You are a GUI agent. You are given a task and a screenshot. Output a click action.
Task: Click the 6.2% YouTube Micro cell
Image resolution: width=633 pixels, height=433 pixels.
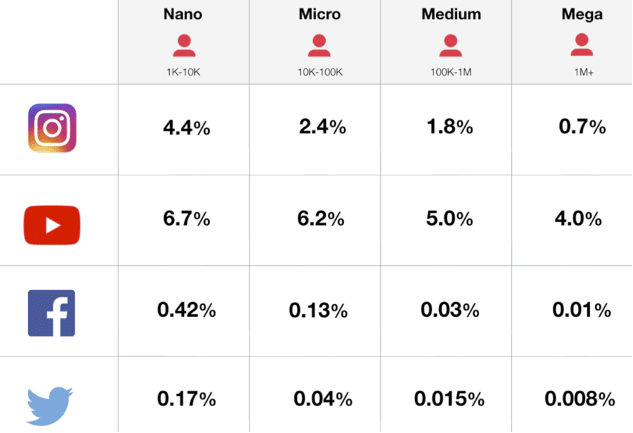321,219
